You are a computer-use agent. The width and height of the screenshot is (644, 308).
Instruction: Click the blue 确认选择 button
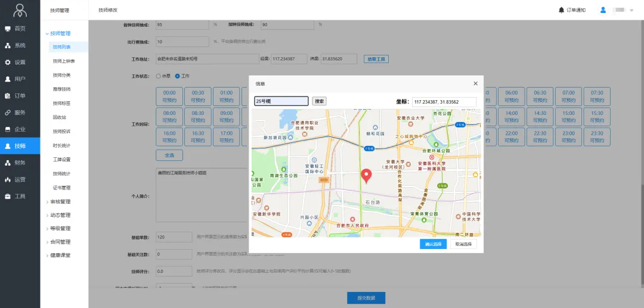pos(433,244)
